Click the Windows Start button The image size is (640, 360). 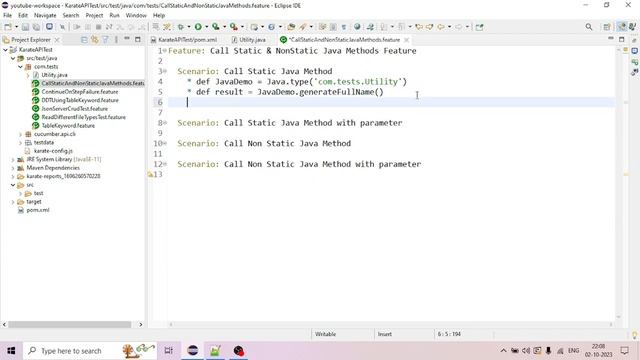pyautogui.click(x=11, y=351)
